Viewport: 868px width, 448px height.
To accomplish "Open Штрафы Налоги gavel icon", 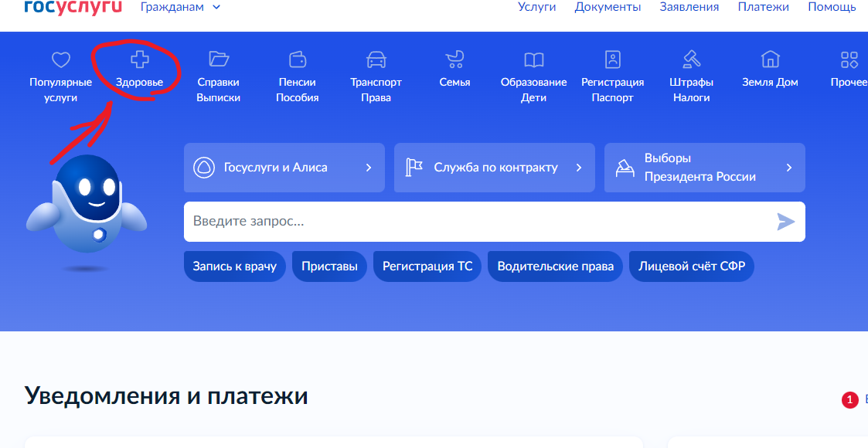I will tap(691, 58).
